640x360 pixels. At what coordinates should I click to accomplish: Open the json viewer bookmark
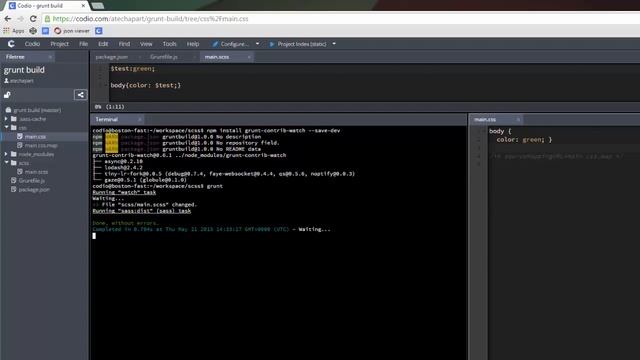point(72,31)
